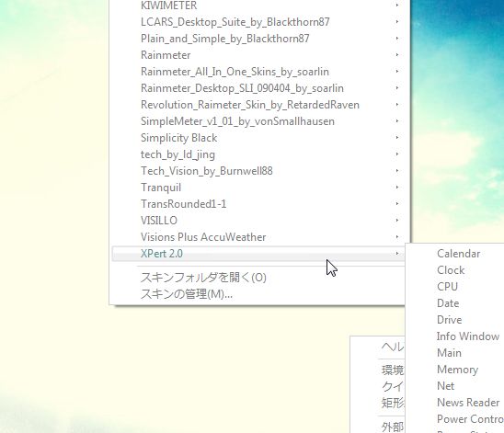This screenshot has height=433, width=504.
Task: Select the VISILLO skin entry
Action: click(x=259, y=221)
